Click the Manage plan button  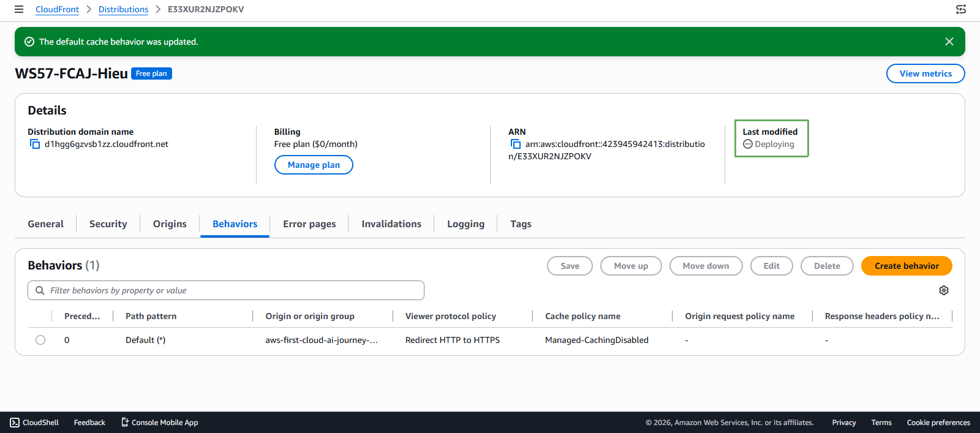point(314,165)
